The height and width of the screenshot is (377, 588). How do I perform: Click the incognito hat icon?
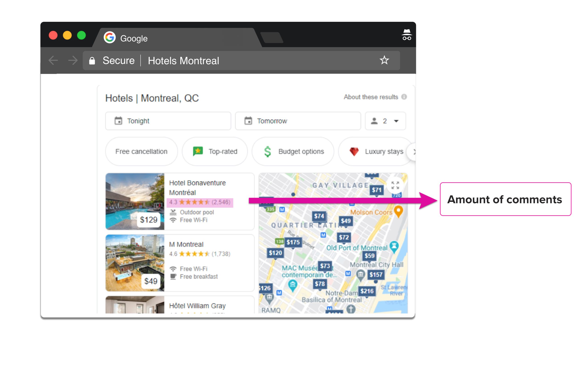(407, 35)
